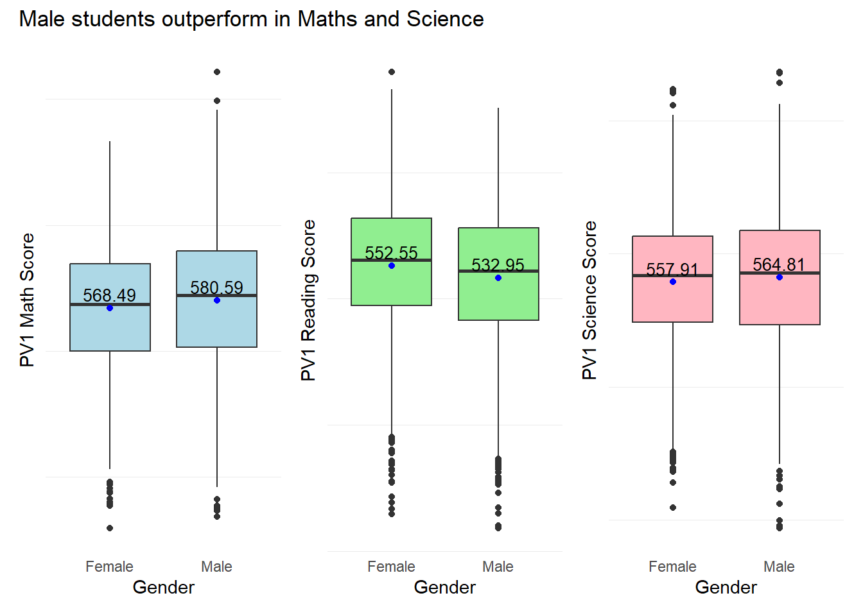Click the 564.81 Science mean label
Viewport: 863px width, 616px height.
click(x=778, y=264)
